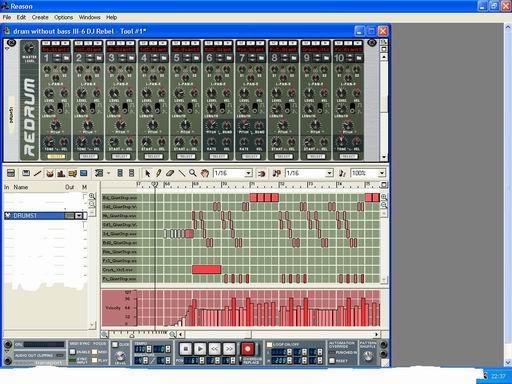
Task: Open the Windows menu
Action: [89, 17]
